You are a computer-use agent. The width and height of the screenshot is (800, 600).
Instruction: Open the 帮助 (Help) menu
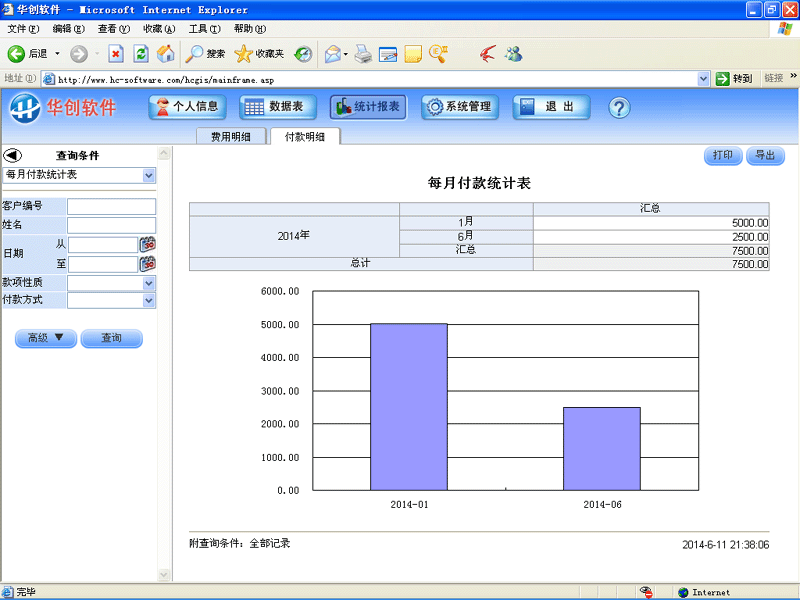coord(250,29)
